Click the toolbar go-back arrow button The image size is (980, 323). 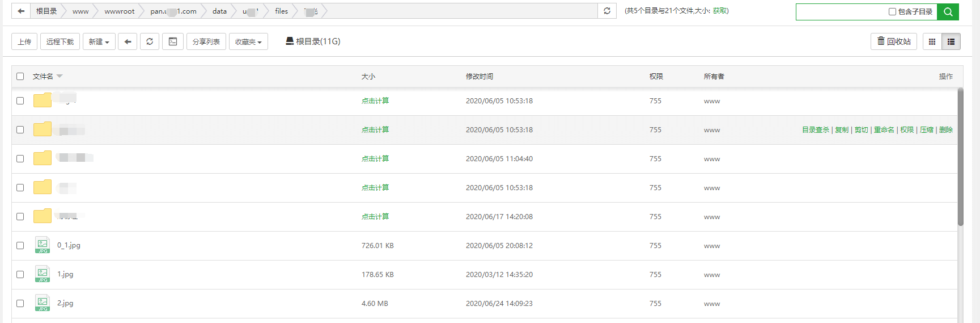128,41
